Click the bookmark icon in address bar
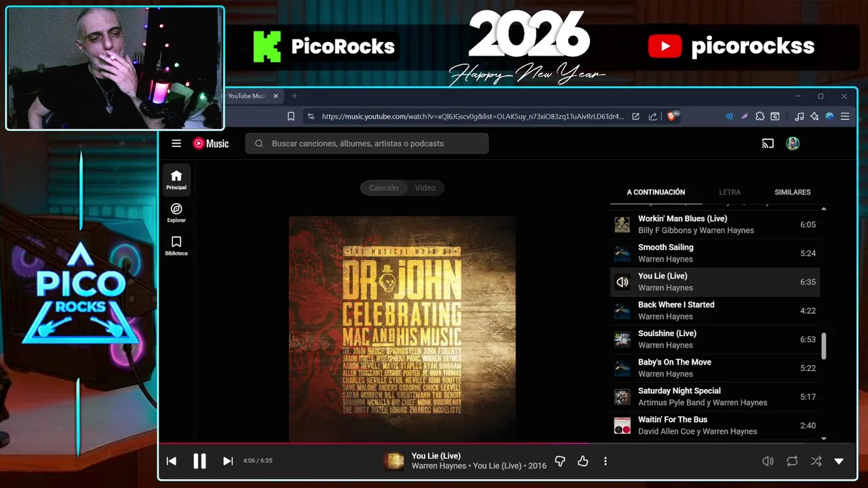Viewport: 868px width, 488px height. click(x=291, y=117)
